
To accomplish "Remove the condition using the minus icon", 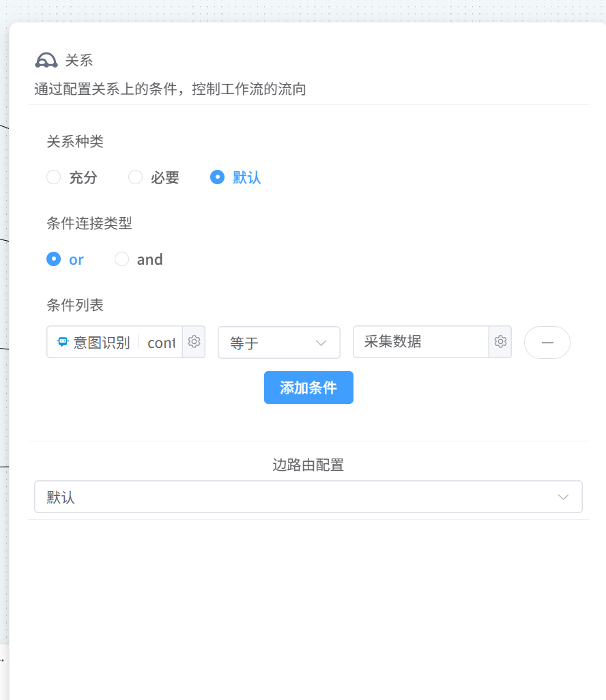I will 547,342.
